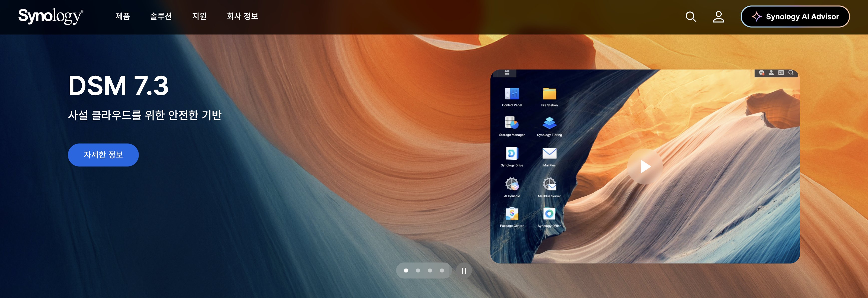This screenshot has width=868, height=298.
Task: Open the account sign-in icon
Action: (x=719, y=16)
